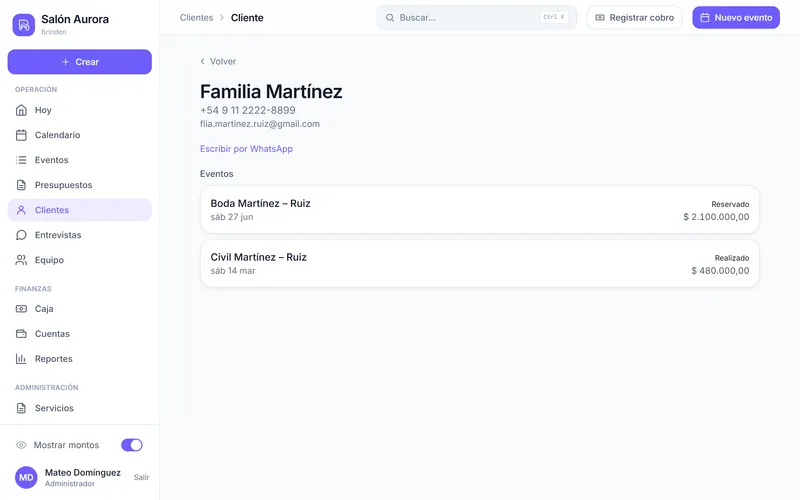Open the Crear plus button menu

80,62
